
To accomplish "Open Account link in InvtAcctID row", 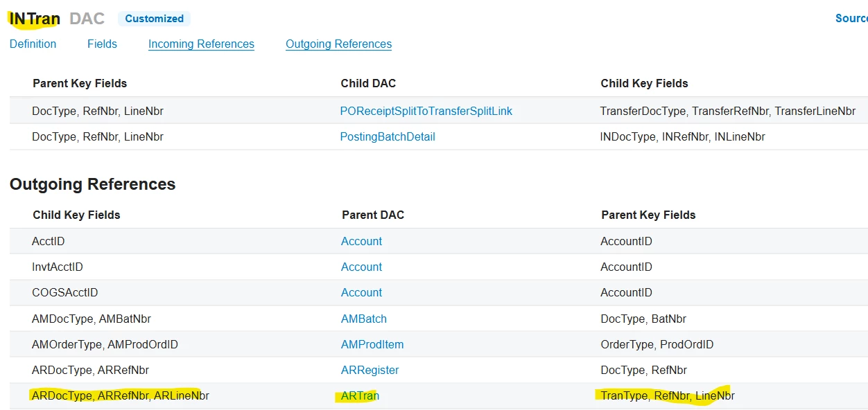I will 361,267.
